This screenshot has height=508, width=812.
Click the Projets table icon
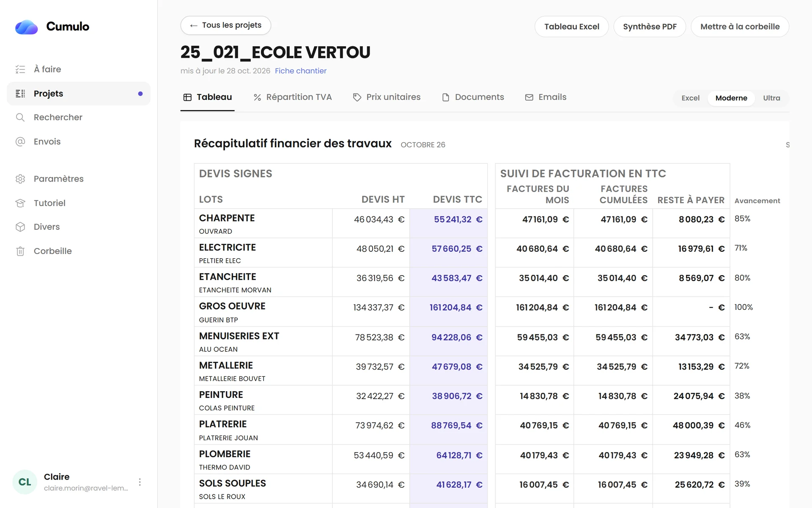[20, 94]
